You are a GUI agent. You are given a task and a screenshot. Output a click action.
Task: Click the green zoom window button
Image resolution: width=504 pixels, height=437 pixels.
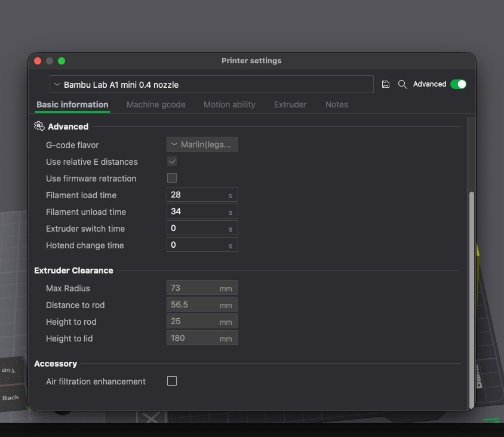pos(62,61)
